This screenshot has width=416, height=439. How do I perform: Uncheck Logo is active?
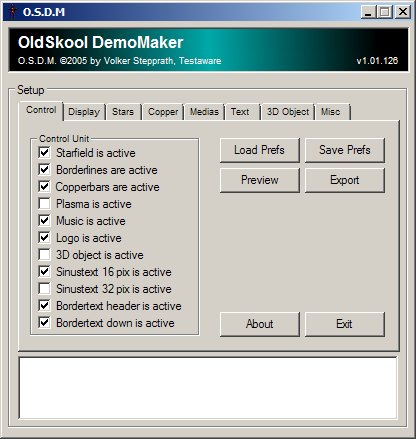(x=44, y=238)
